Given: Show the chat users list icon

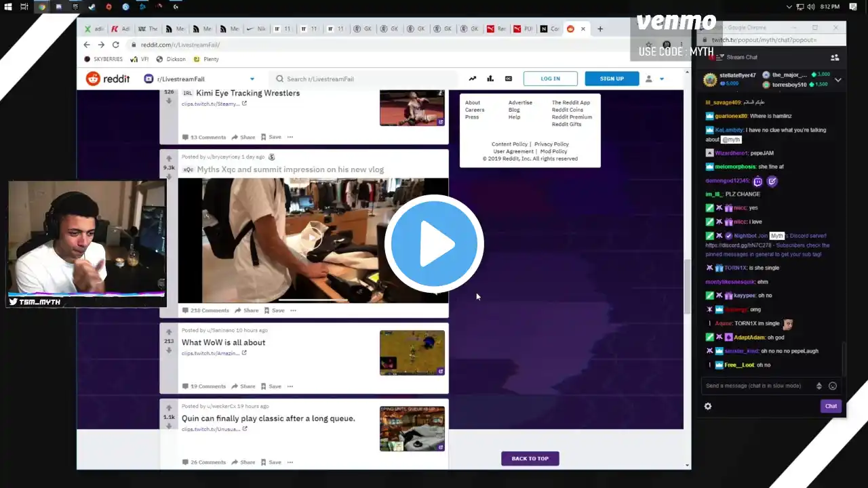Looking at the screenshot, I should click(x=835, y=58).
